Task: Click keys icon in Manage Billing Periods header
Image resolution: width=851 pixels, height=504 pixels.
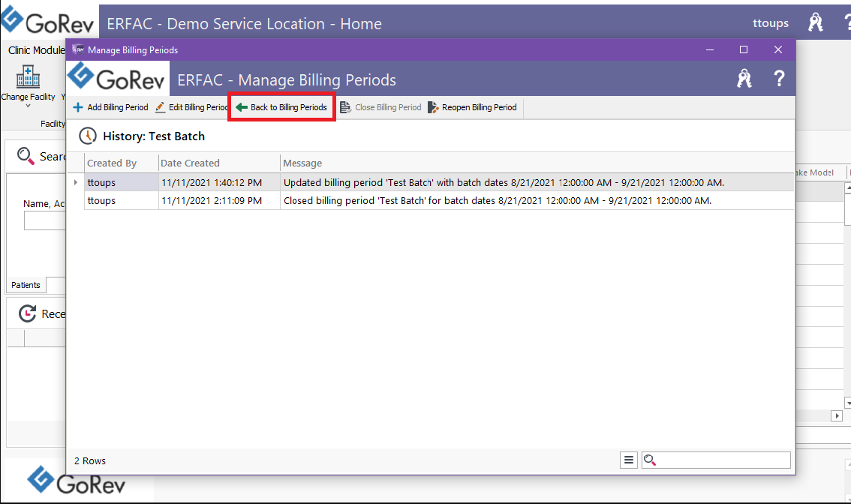Action: coord(744,79)
